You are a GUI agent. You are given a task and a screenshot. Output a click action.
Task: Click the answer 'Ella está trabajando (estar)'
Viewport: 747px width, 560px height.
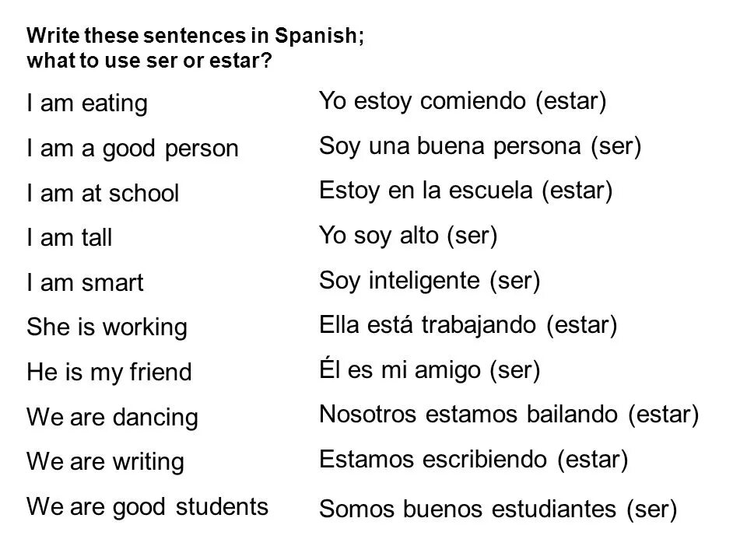(468, 325)
